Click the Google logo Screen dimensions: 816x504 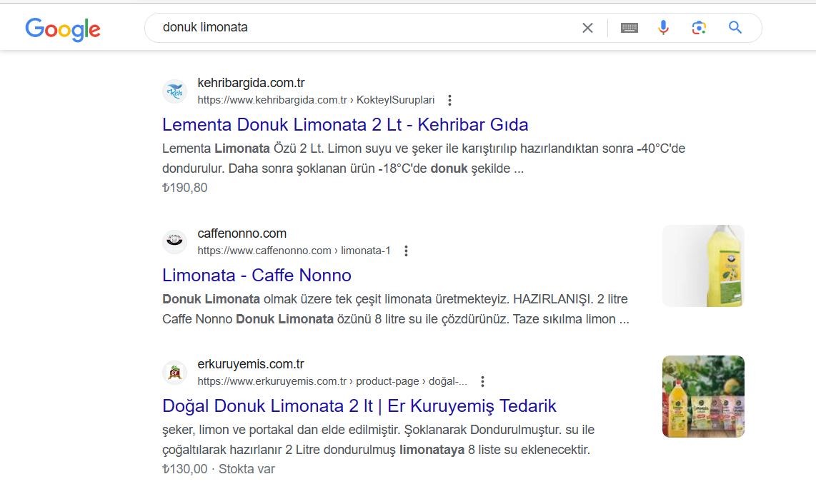63,29
